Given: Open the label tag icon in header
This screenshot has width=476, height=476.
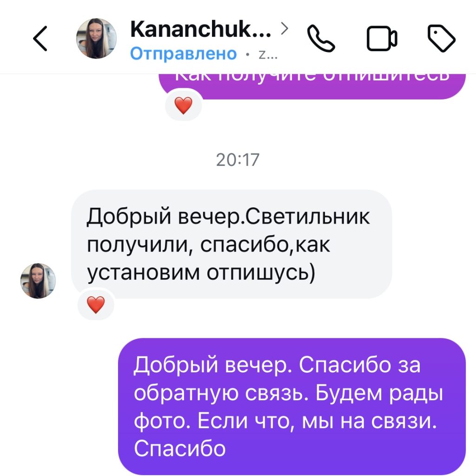Looking at the screenshot, I should pyautogui.click(x=442, y=39).
